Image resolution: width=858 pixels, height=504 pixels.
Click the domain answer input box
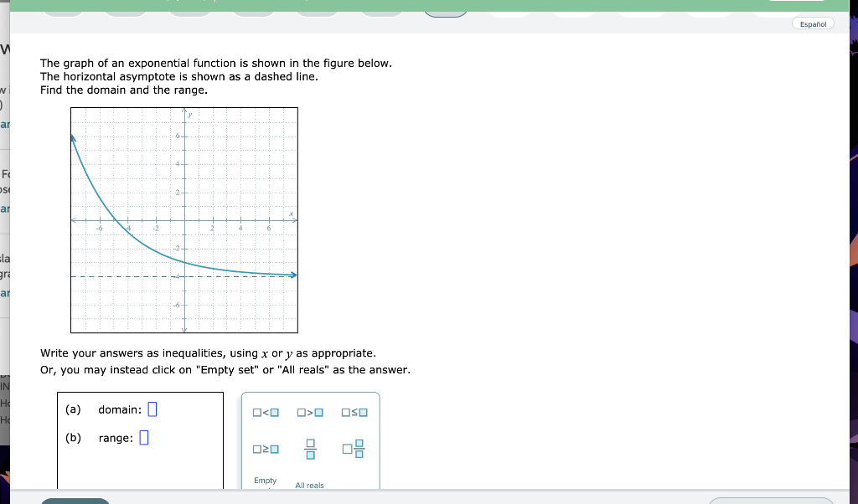152,409
